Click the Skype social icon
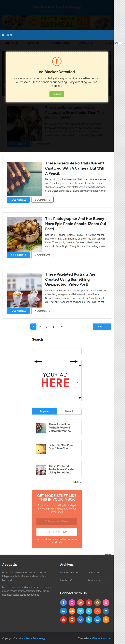The width and height of the screenshot is (125, 644). click(89, 619)
